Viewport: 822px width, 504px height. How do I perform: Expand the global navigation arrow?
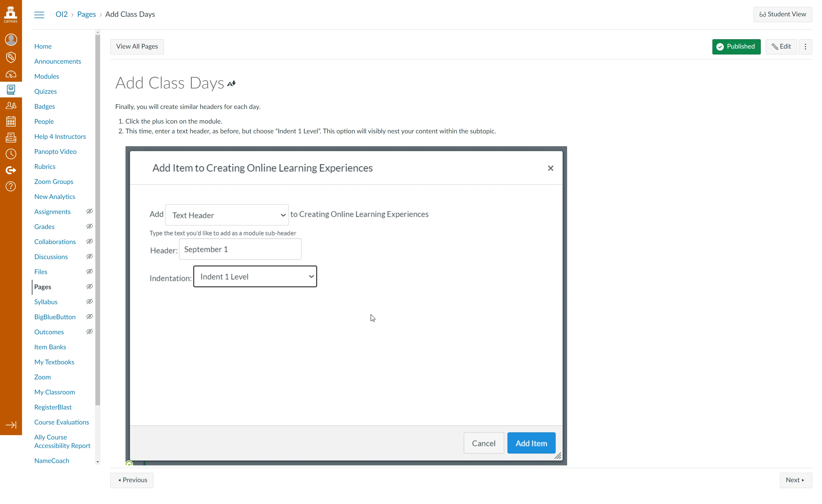[11, 425]
